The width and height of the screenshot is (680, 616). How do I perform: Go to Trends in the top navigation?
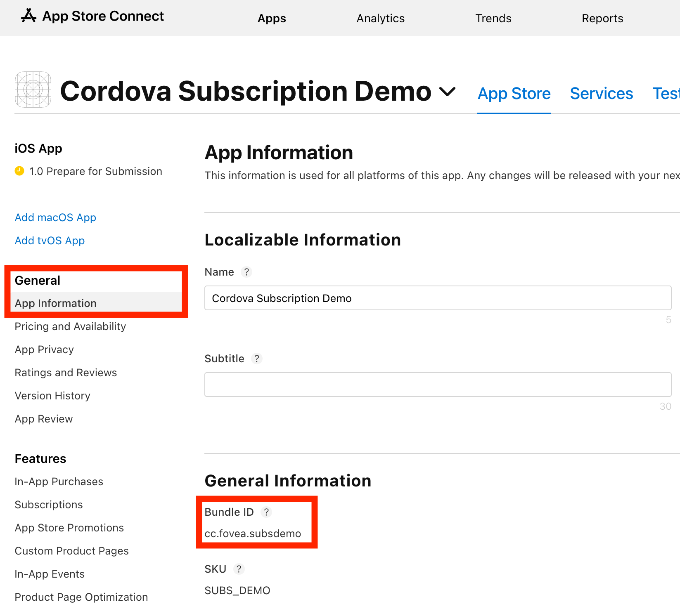pyautogui.click(x=493, y=19)
